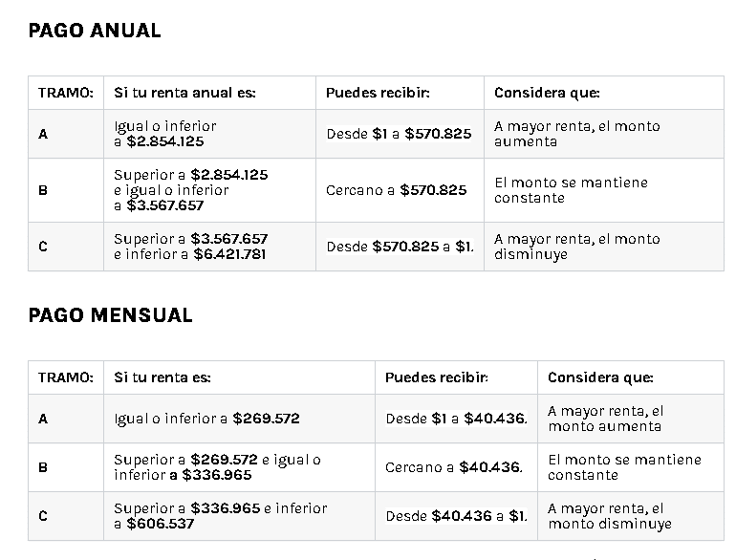This screenshot has width=736, height=560.
Task: Click the PAGO ANUAL heading
Action: (95, 31)
